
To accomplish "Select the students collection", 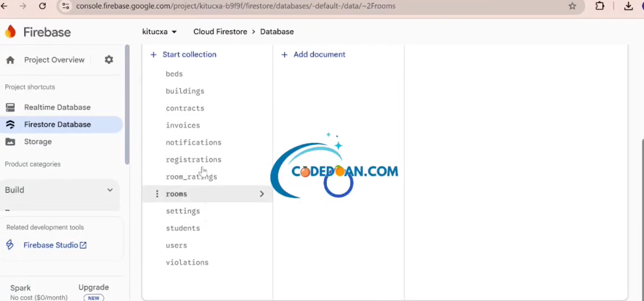I will [x=183, y=228].
